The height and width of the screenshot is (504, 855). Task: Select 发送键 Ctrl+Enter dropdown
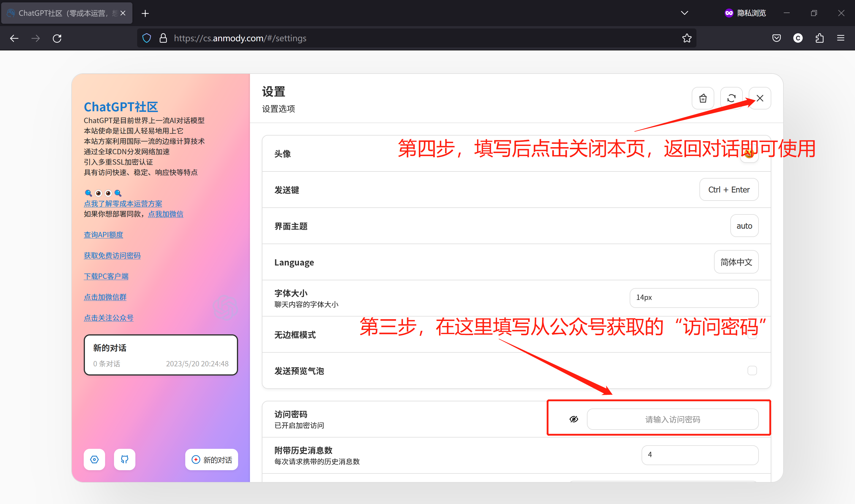[728, 190]
